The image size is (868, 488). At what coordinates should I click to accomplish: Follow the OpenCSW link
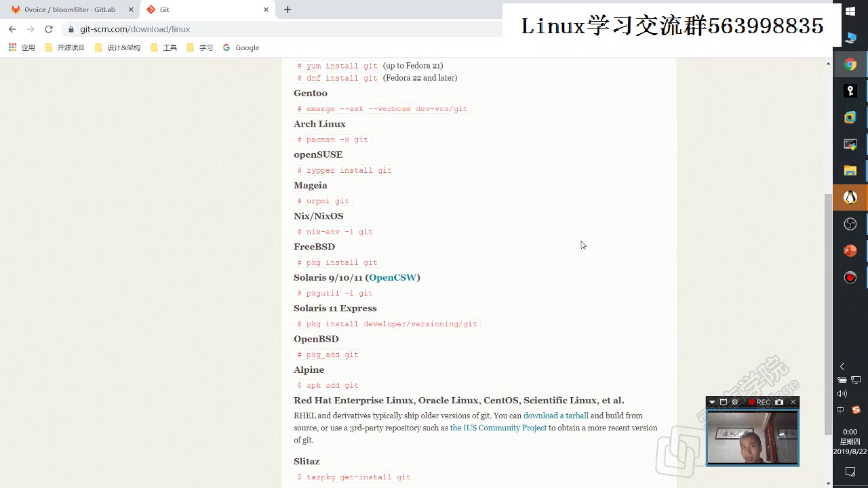coord(393,277)
